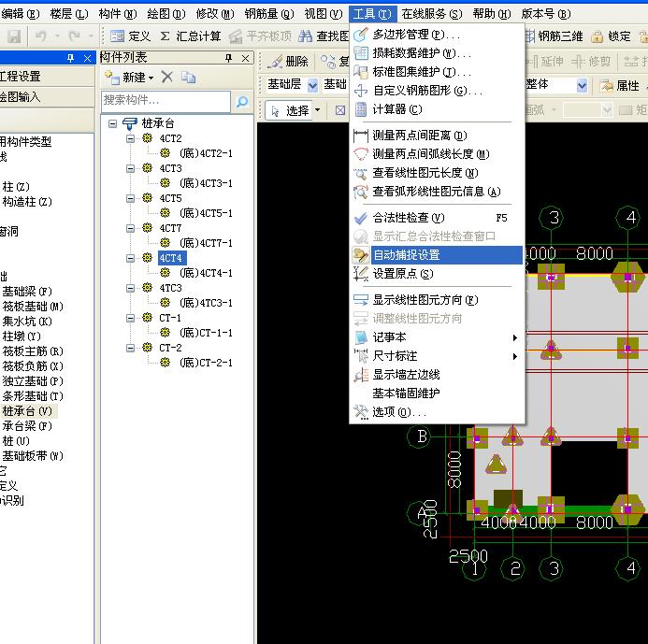Screen dimensions: 648x644
Task: Click the undo arrow icon
Action: (x=41, y=36)
